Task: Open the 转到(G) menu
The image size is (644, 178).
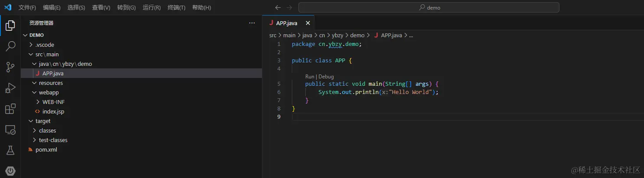Action: click(x=126, y=7)
